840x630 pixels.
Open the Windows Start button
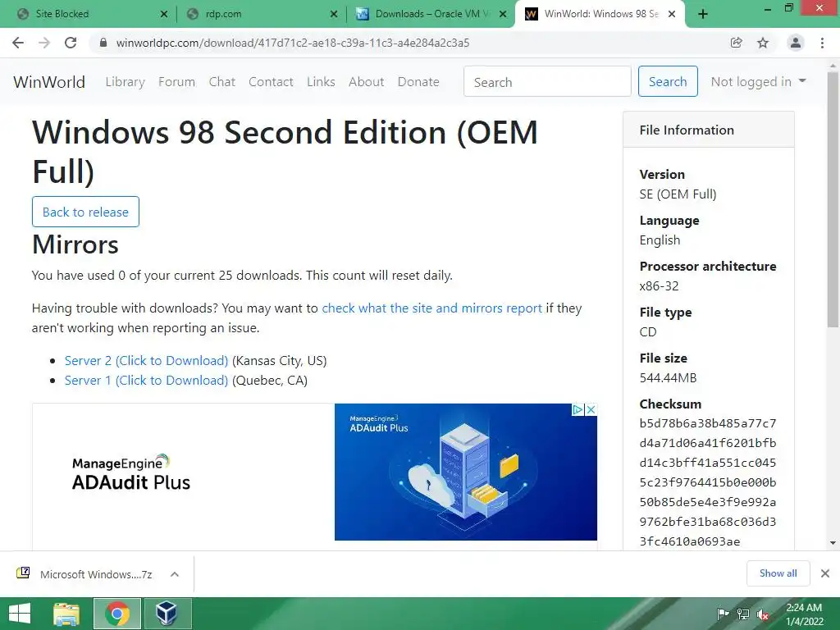pyautogui.click(x=20, y=614)
